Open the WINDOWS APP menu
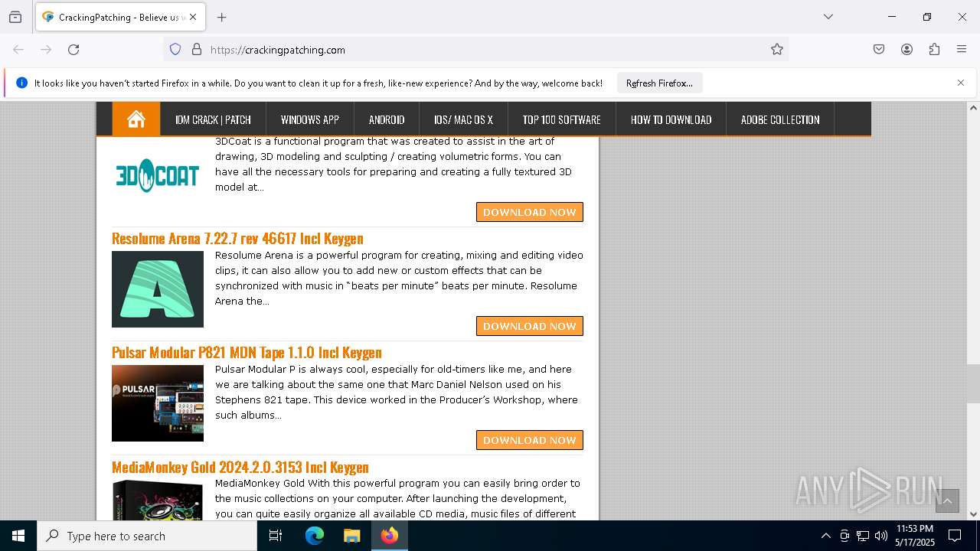The image size is (980, 551). (310, 119)
